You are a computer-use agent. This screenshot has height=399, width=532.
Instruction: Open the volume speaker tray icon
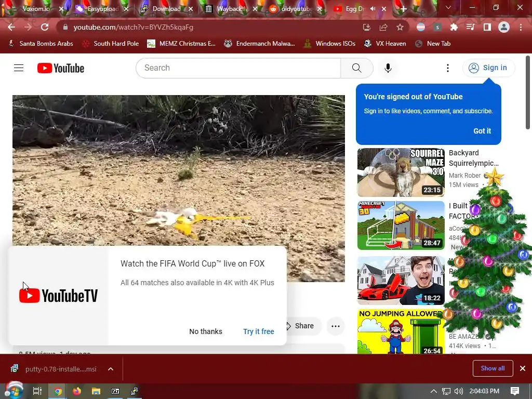point(458,391)
